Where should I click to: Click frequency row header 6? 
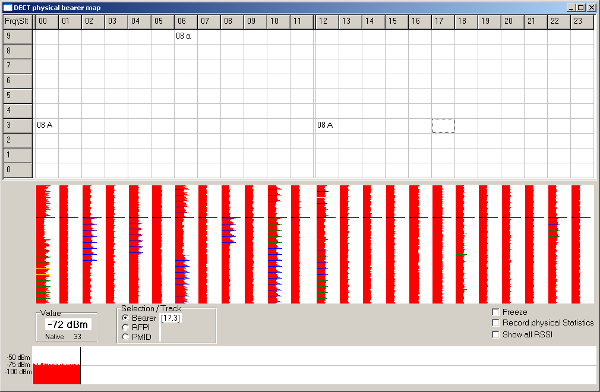[18, 81]
